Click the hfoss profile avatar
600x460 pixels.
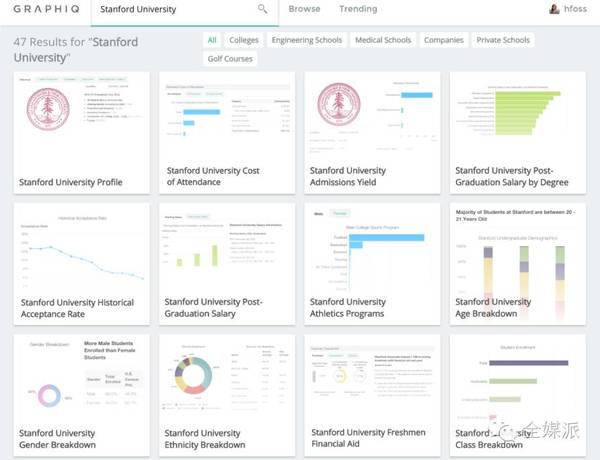click(554, 9)
